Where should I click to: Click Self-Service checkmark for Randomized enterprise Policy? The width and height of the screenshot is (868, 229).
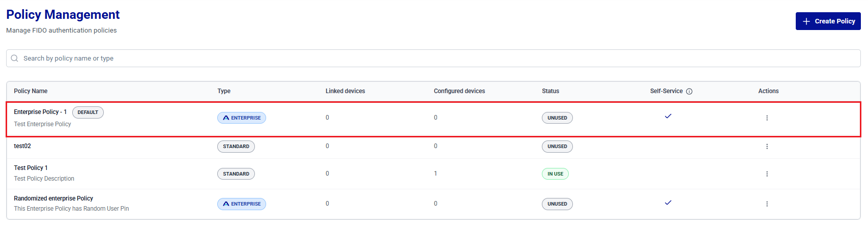pyautogui.click(x=668, y=203)
